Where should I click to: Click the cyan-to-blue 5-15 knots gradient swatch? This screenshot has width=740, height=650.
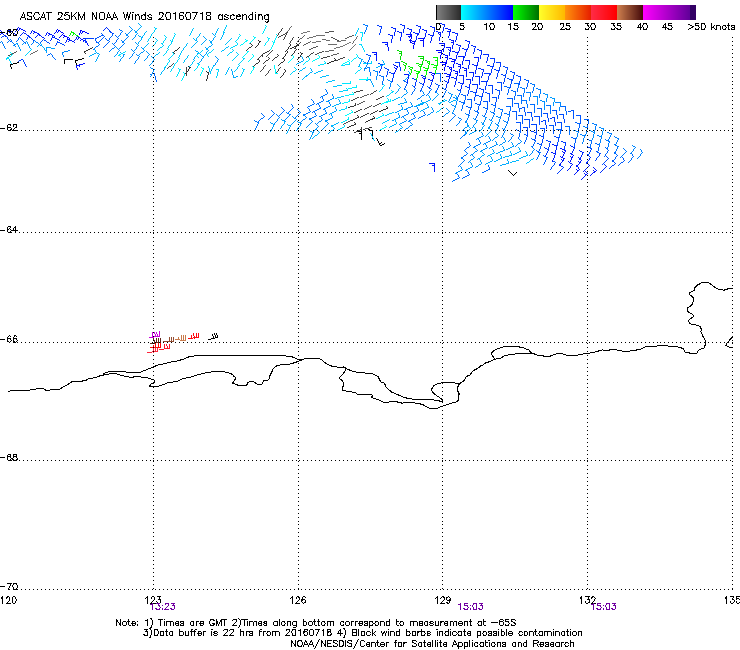coord(487,12)
